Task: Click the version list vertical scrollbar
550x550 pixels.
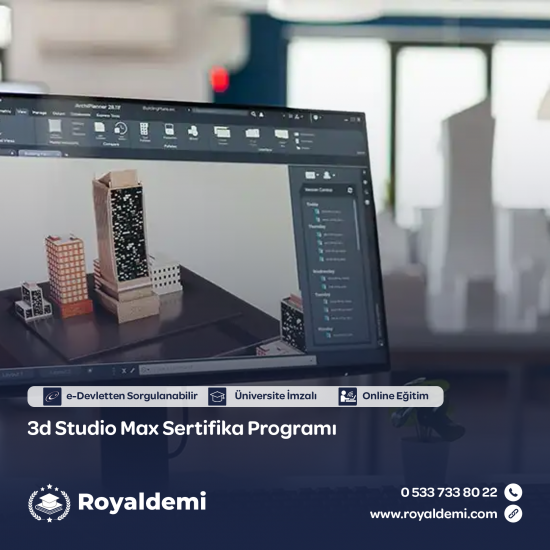Action: (x=356, y=224)
